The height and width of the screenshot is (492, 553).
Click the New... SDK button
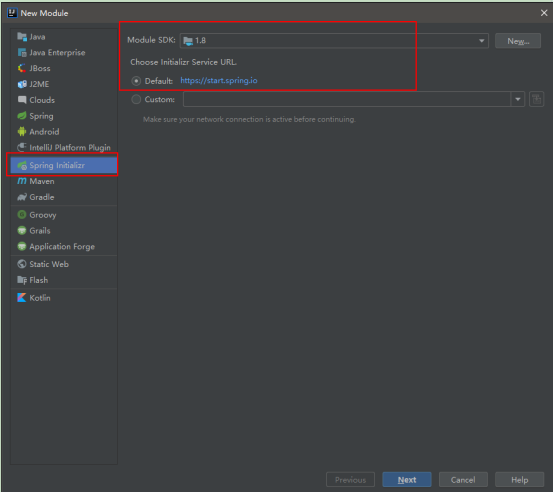click(518, 41)
